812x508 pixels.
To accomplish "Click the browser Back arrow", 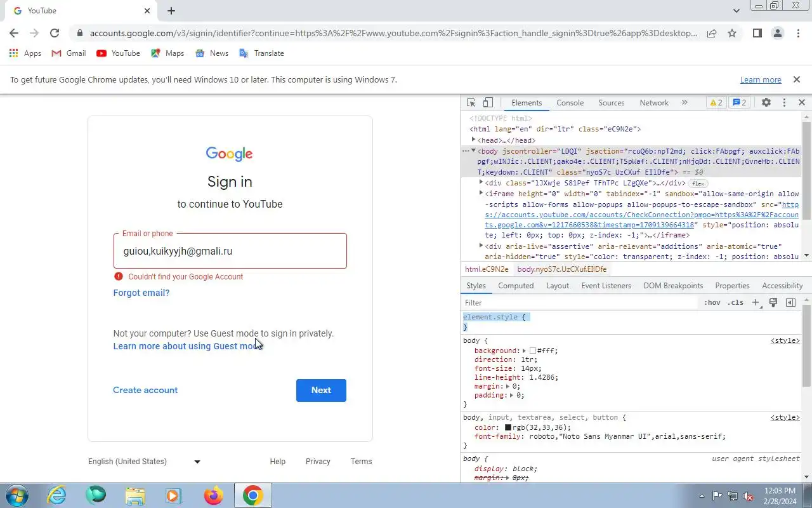I will click(x=14, y=34).
